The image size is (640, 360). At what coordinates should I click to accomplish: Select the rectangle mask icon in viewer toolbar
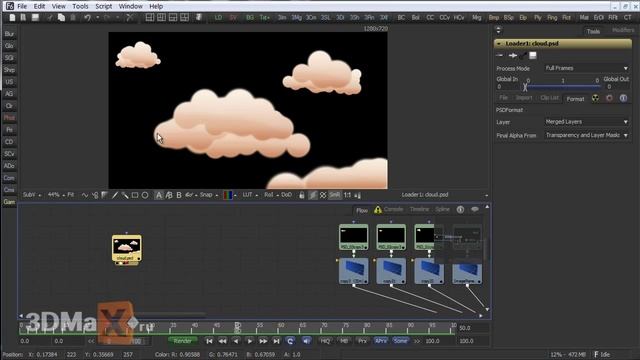tap(135, 195)
